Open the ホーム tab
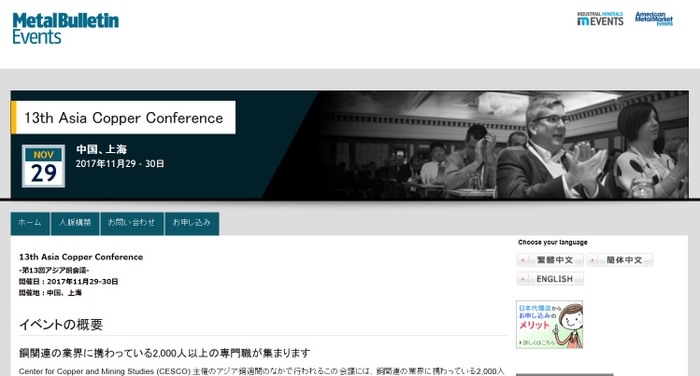 (x=30, y=223)
